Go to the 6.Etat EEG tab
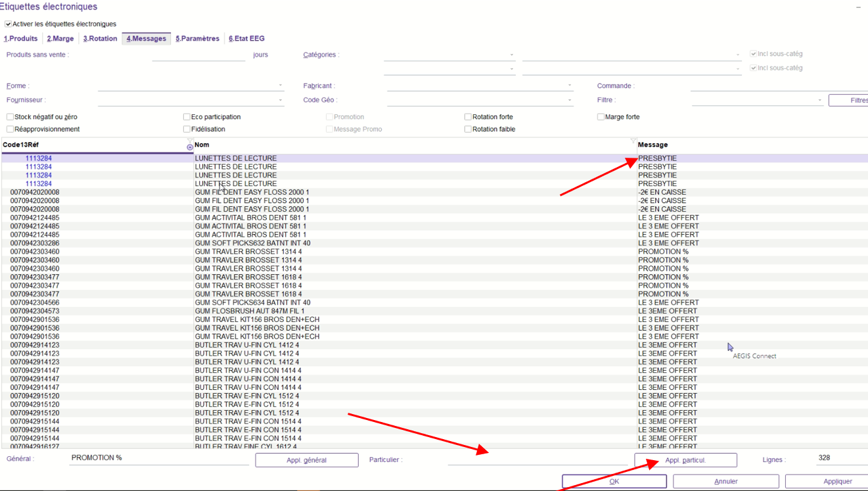Screen dimensions: 868x491 [x=246, y=39]
